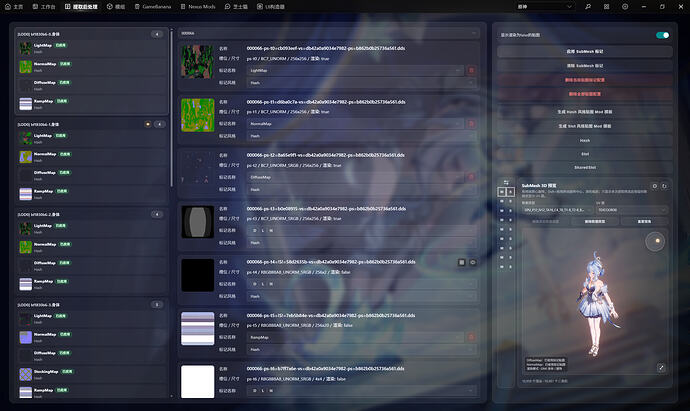Toggle the left boxed button under swap icon

click(502, 192)
